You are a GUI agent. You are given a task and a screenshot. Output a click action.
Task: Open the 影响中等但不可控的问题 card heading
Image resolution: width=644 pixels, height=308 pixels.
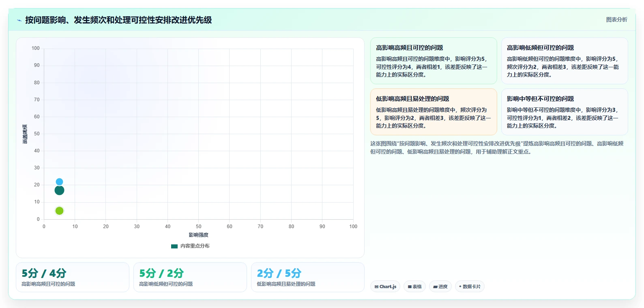[540, 99]
